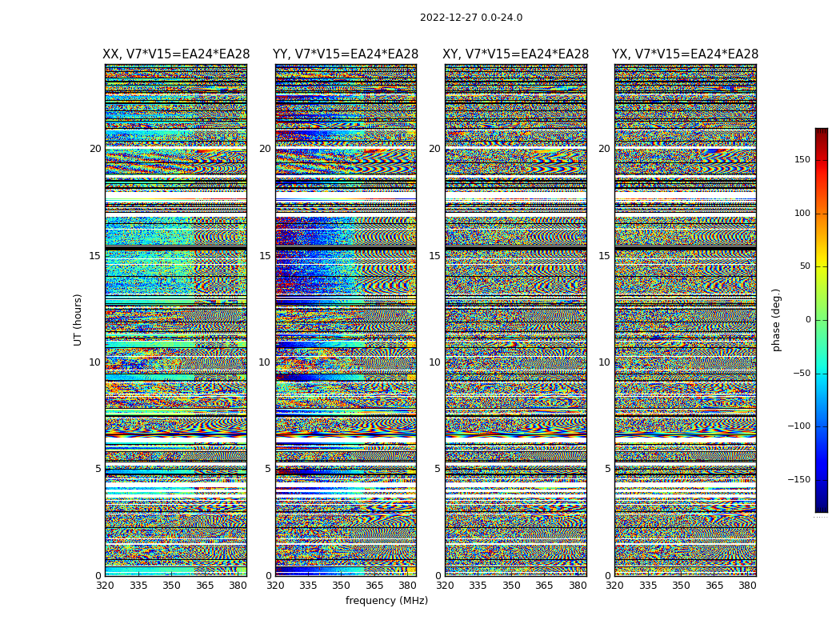
Task: Click the 'frequency (MHz)' x-axis label
Action: point(386,601)
